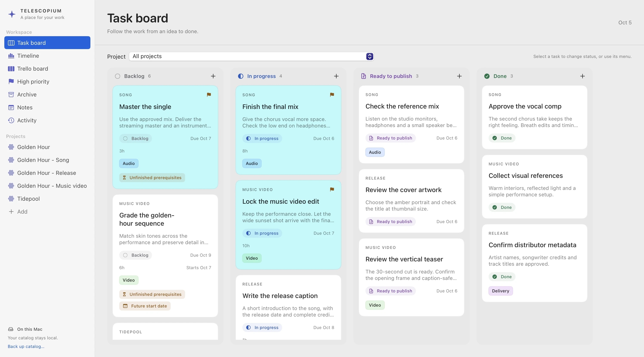Click the Video tag on Review the vertical teaser
The image size is (644, 357).
pos(375,305)
